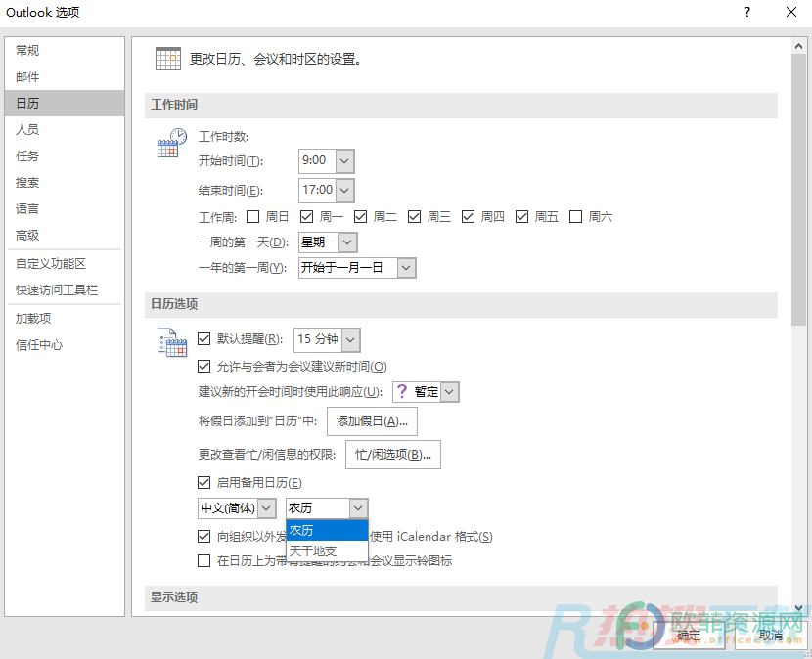812x659 pixels.
Task: Click the scrollbar up arrow
Action: [x=798, y=46]
